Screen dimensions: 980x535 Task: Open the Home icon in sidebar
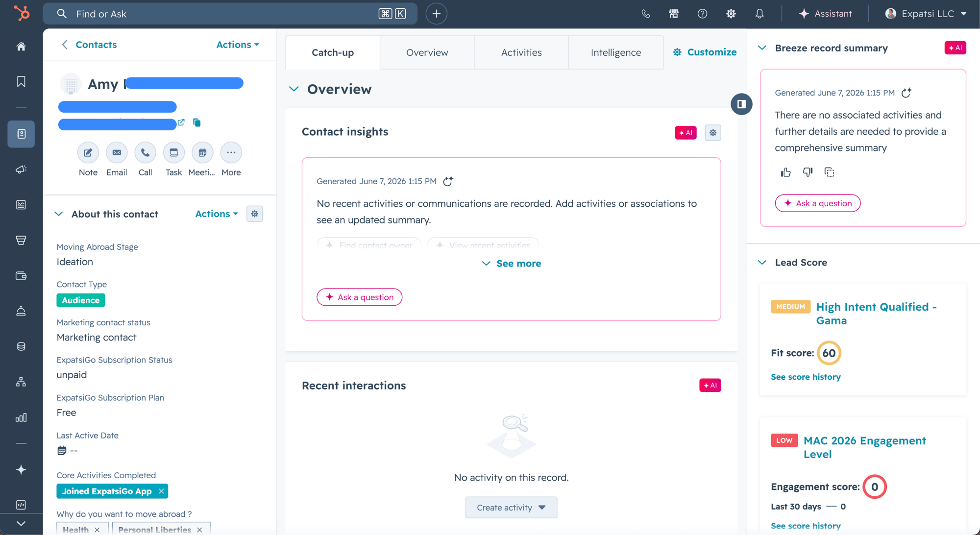[x=21, y=47]
